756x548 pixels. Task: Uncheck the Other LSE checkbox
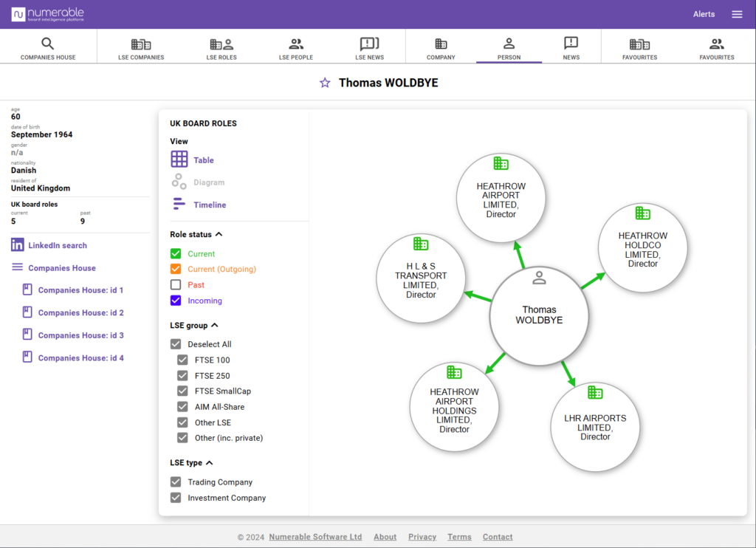coord(182,422)
